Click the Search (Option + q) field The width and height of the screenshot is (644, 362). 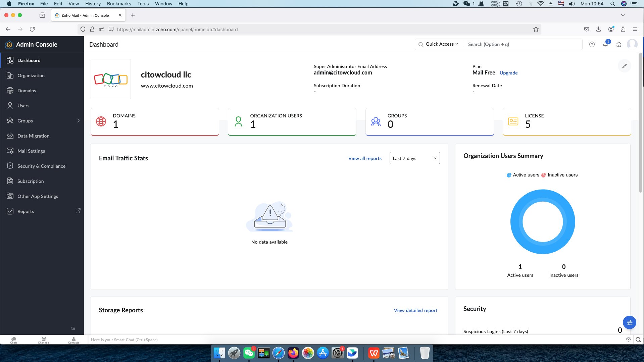pyautogui.click(x=522, y=44)
